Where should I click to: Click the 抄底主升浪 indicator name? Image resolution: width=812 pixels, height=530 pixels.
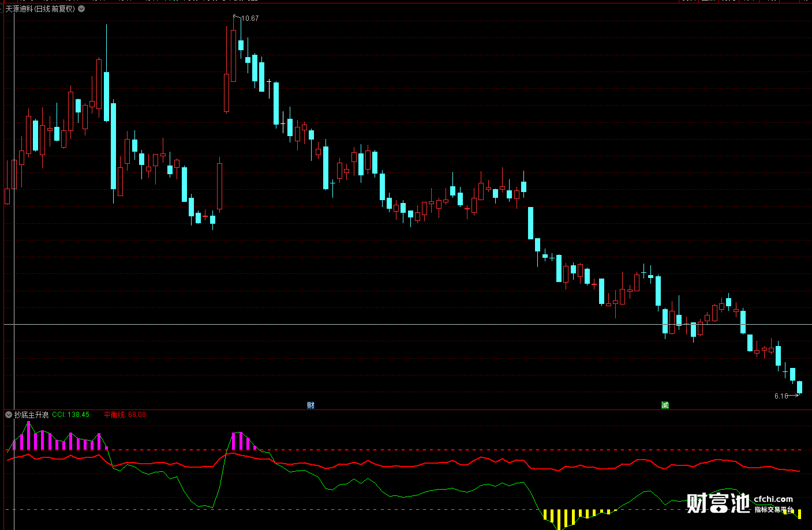tap(31, 415)
